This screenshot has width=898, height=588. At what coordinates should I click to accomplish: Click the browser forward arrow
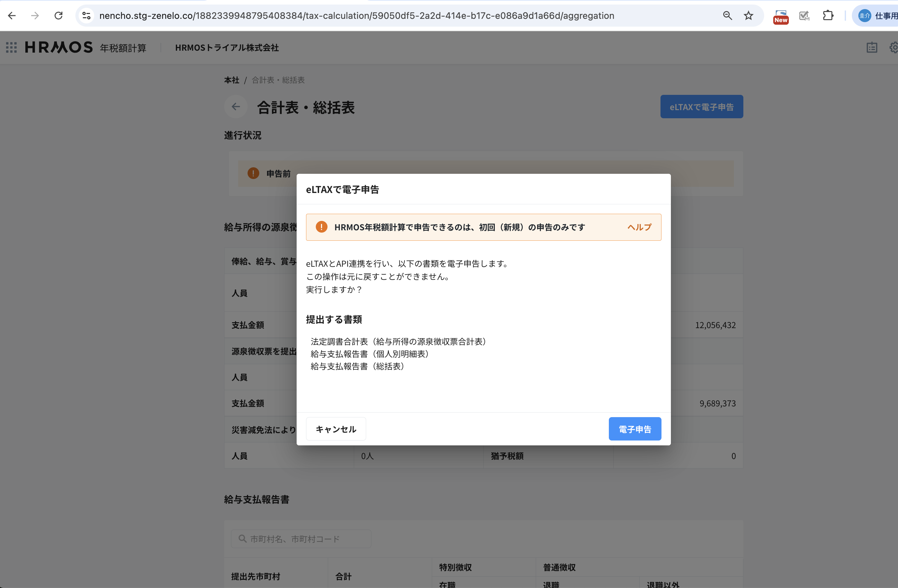click(35, 16)
